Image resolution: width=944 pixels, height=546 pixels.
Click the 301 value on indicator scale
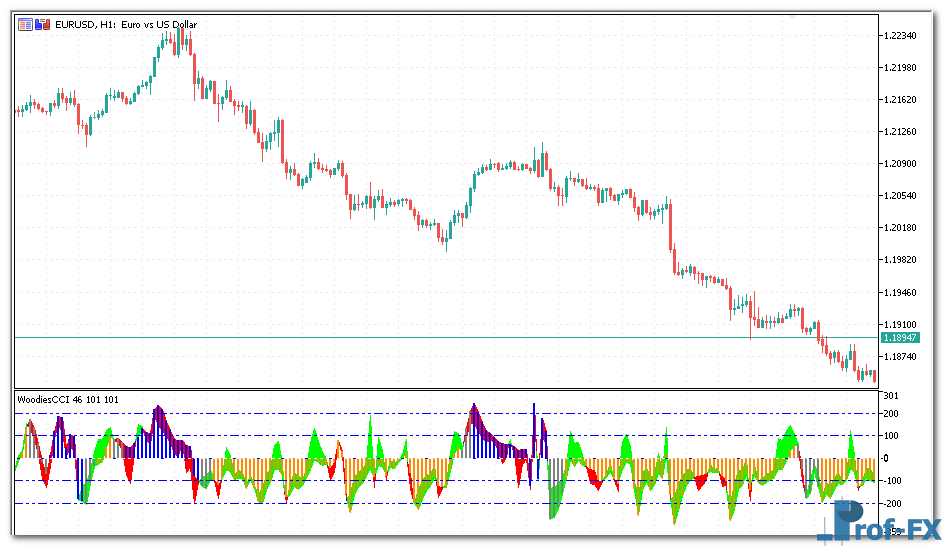coord(889,396)
